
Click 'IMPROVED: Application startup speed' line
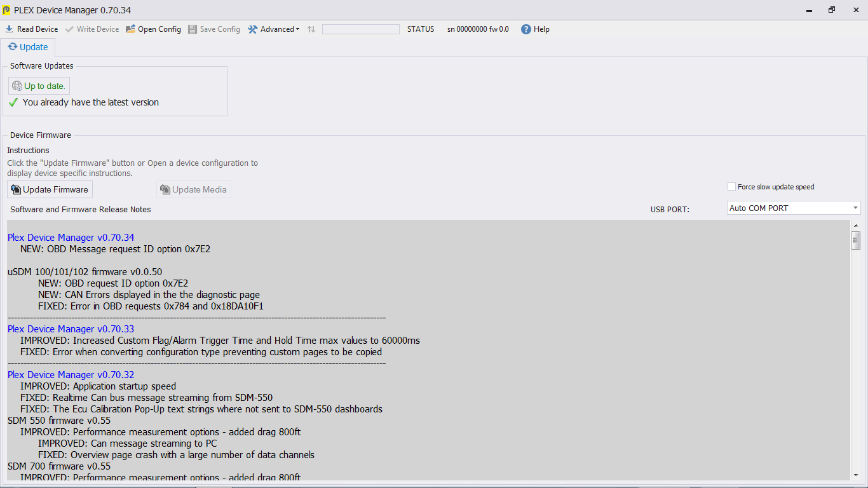[98, 386]
